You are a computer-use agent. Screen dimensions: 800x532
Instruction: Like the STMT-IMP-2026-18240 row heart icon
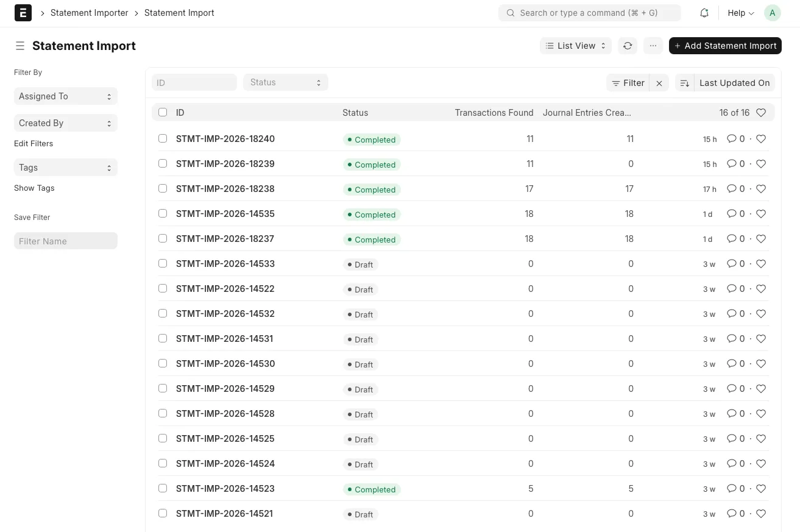[x=760, y=139]
